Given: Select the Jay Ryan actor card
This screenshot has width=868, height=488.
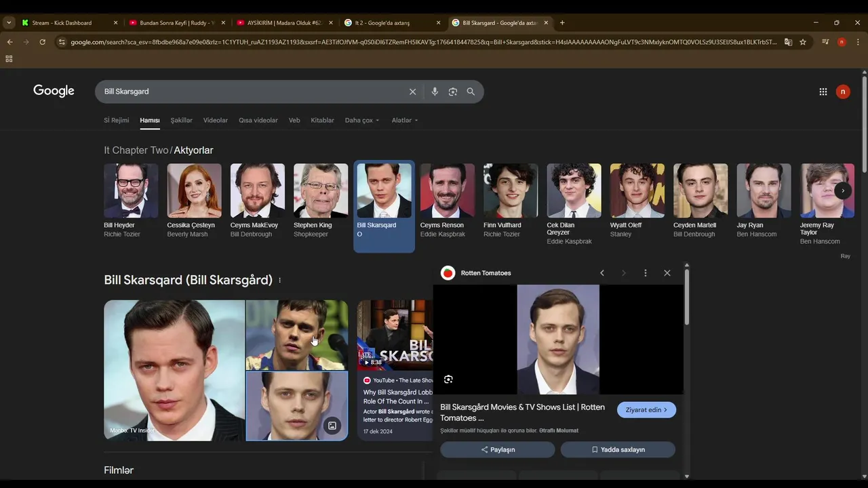Looking at the screenshot, I should pyautogui.click(x=764, y=201).
